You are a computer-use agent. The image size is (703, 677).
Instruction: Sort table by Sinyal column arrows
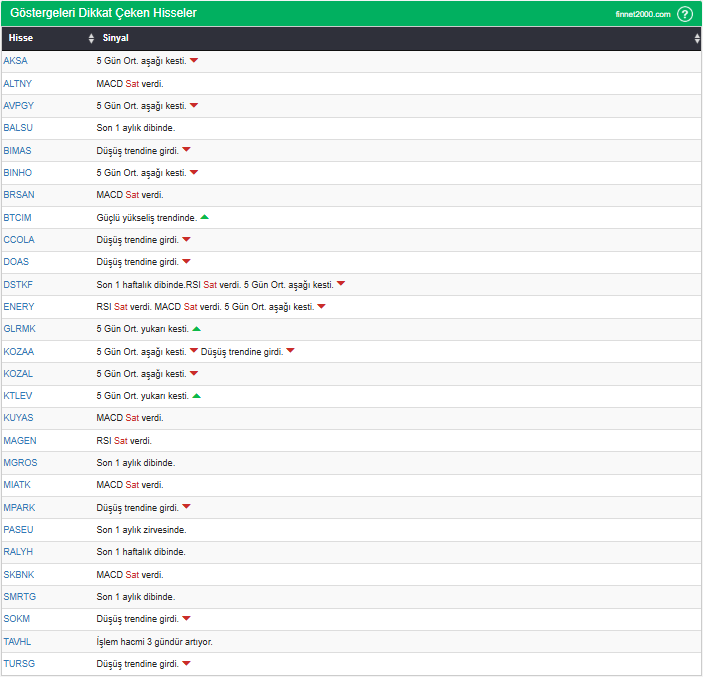click(x=697, y=39)
